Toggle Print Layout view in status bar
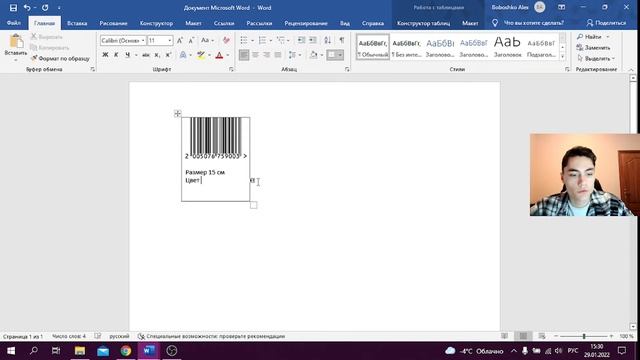 [x=523, y=336]
